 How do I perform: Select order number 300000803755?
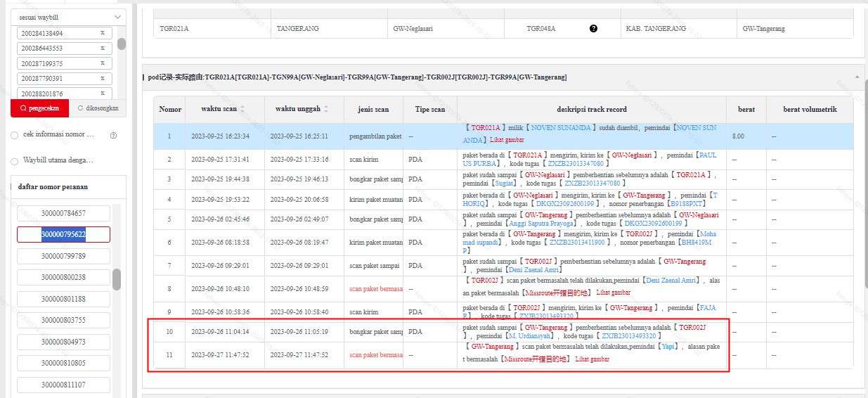tap(63, 320)
